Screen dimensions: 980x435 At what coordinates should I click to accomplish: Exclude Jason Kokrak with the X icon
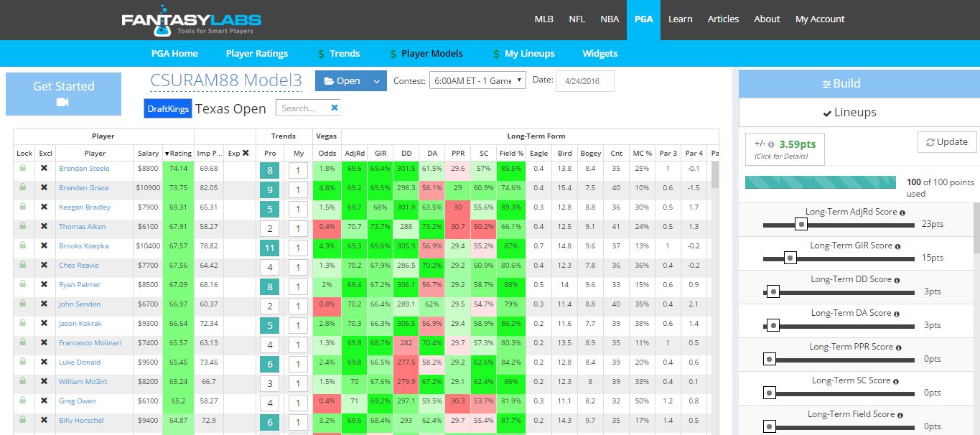tap(44, 323)
